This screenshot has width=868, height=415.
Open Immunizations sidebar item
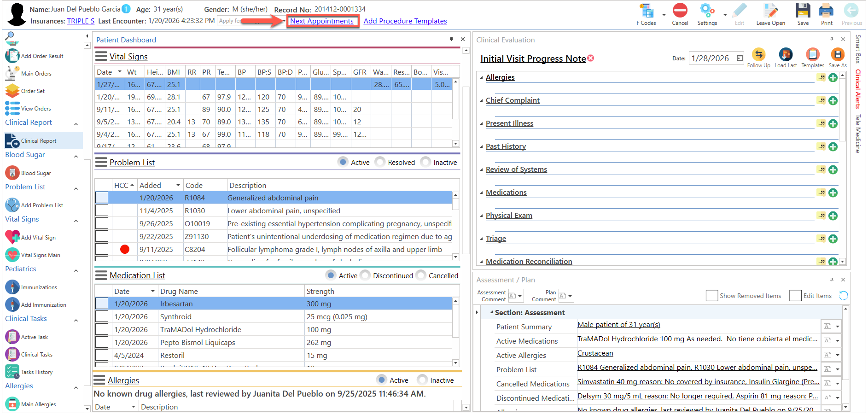pos(31,287)
